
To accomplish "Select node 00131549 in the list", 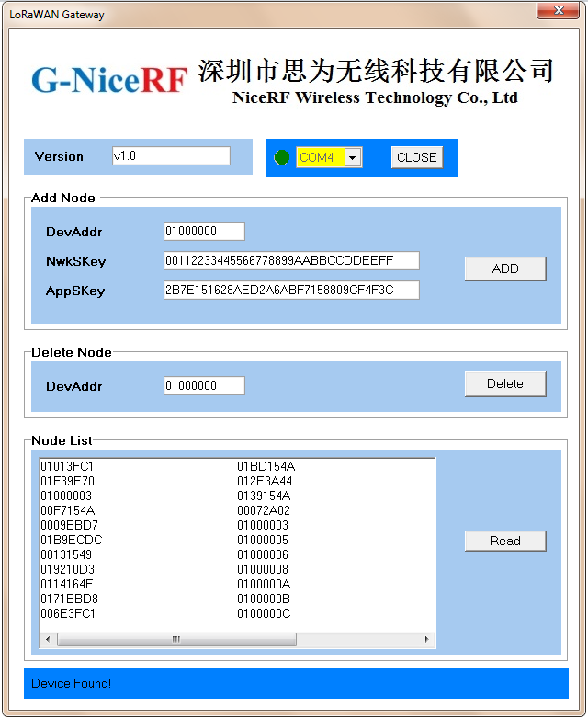I will (66, 554).
